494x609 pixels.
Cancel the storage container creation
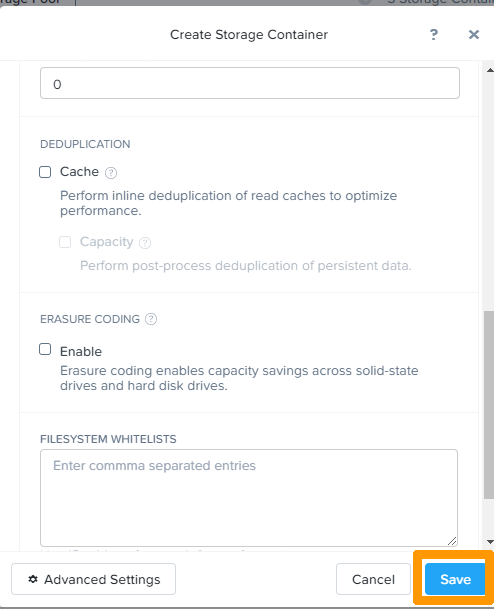coord(373,579)
